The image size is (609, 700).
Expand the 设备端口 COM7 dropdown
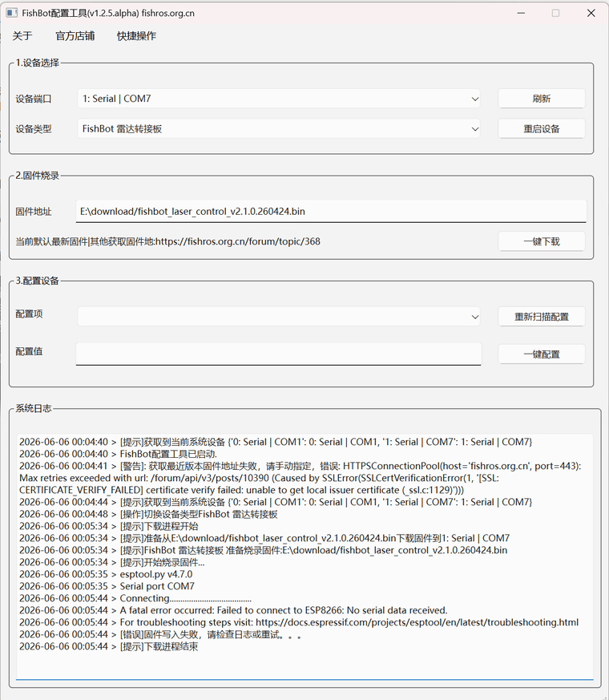(x=279, y=99)
